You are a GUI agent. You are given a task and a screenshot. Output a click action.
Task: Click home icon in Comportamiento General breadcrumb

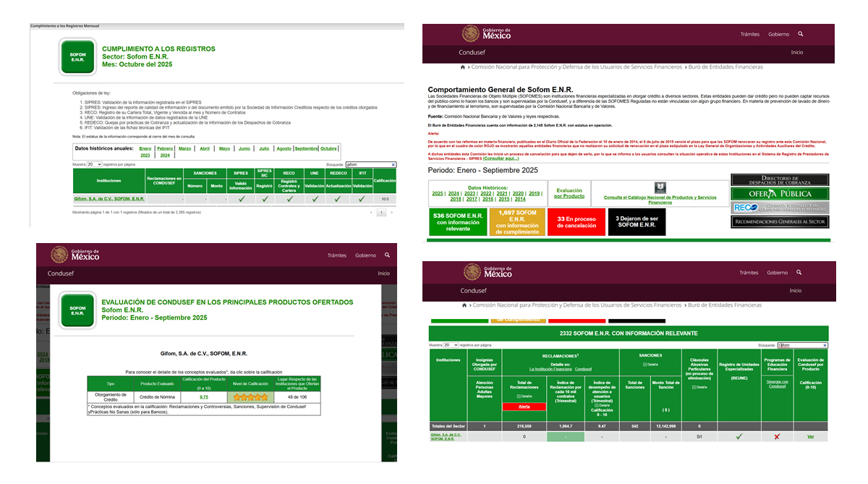pos(463,67)
